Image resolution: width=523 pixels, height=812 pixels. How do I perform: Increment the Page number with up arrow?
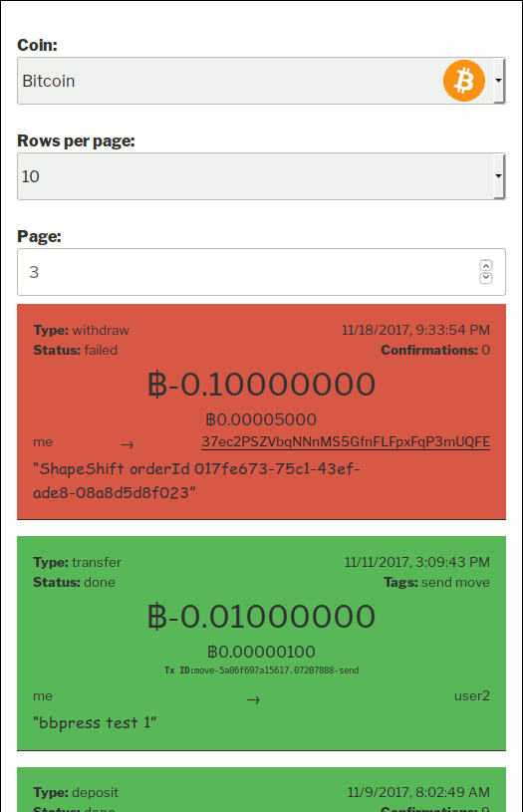click(x=486, y=266)
